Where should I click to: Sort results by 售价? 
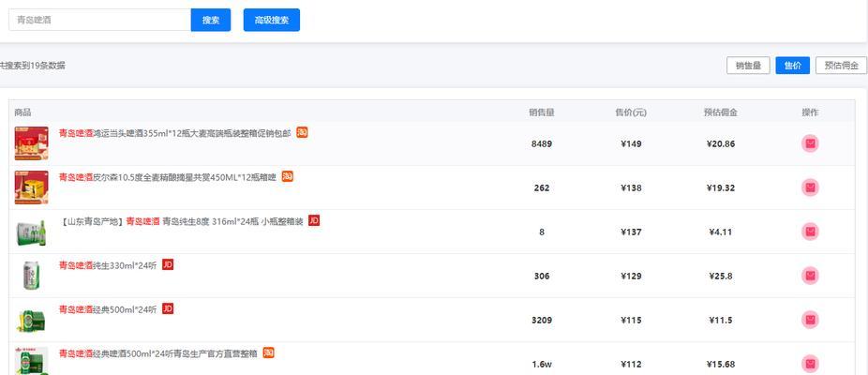point(793,66)
